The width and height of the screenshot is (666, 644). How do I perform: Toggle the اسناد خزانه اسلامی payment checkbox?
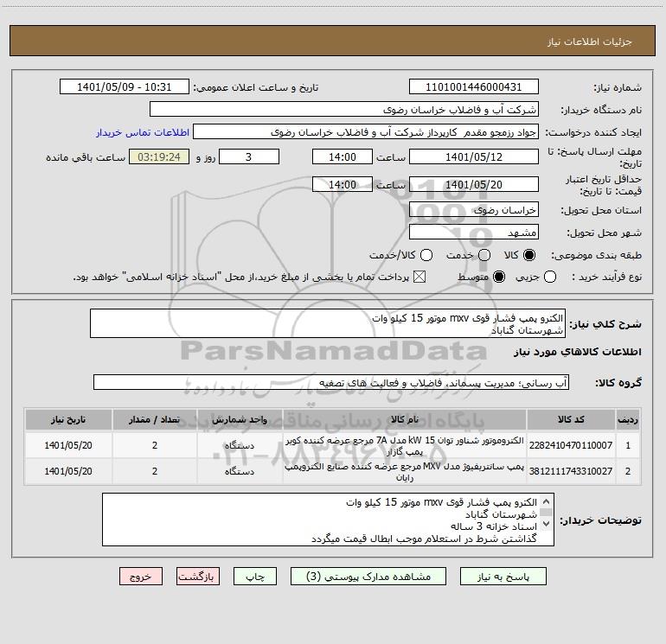tap(419, 277)
